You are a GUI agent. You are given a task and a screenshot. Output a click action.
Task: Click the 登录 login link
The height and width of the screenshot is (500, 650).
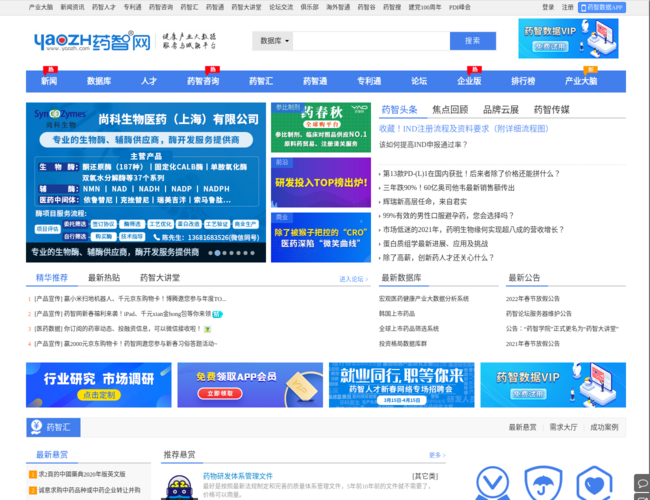[548, 7]
